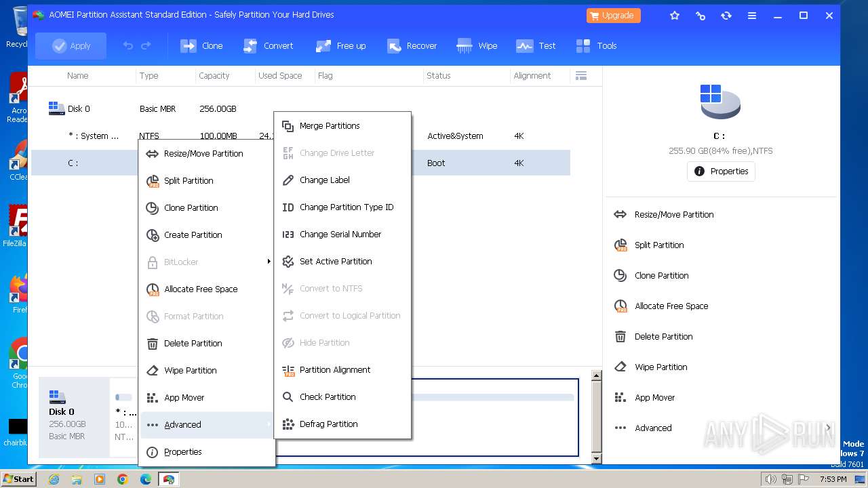Choose Check Partition in the submenu

pyautogui.click(x=342, y=397)
